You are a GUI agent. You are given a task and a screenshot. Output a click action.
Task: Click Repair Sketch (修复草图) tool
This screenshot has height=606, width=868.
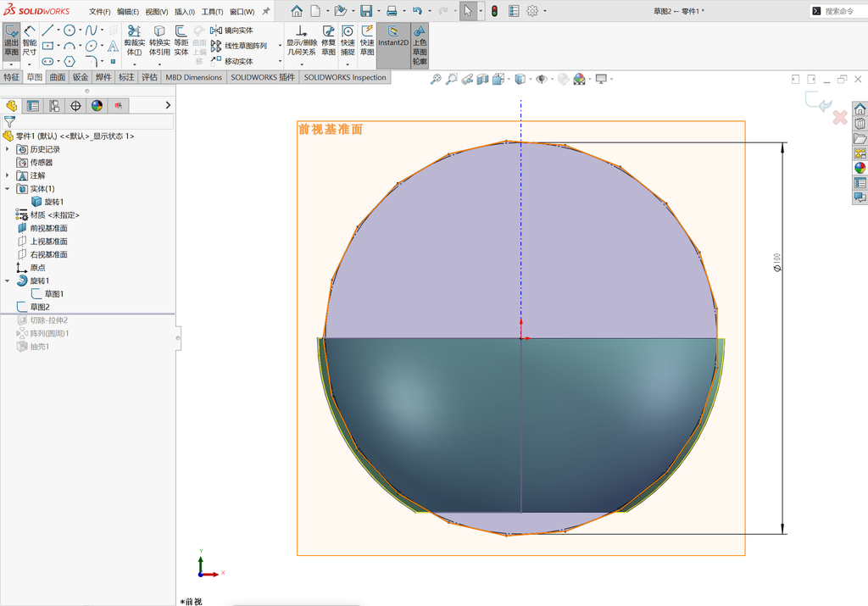pos(328,41)
